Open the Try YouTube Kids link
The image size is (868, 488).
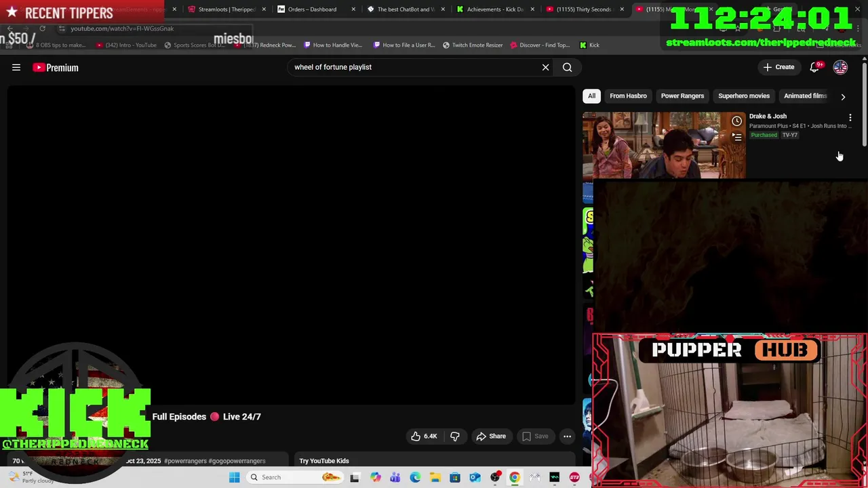[x=324, y=461]
